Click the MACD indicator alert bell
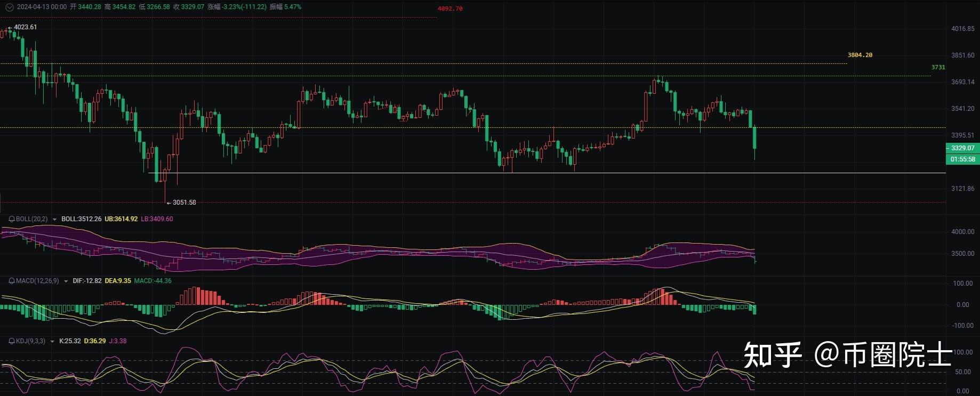 pos(12,281)
